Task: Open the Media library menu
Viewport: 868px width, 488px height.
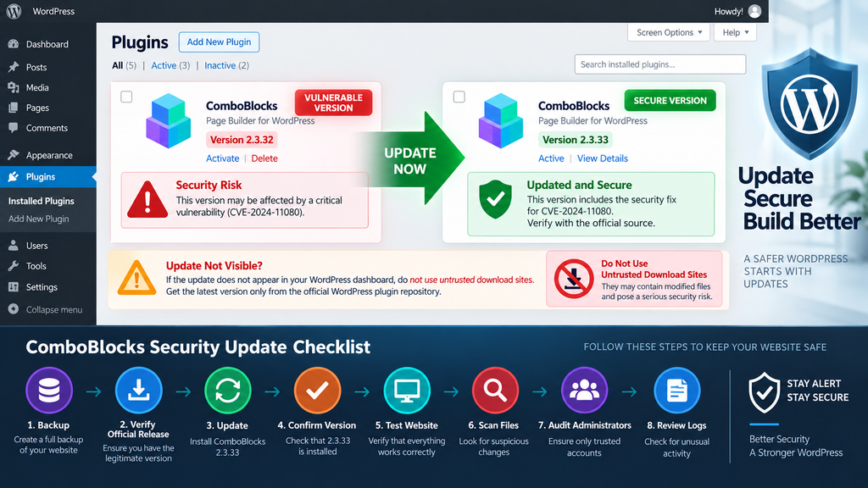Action: (37, 87)
